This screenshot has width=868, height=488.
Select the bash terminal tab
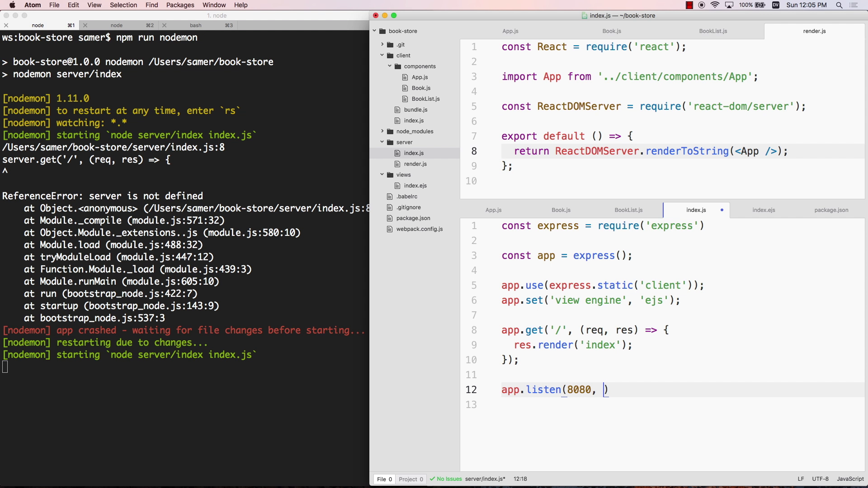(196, 25)
